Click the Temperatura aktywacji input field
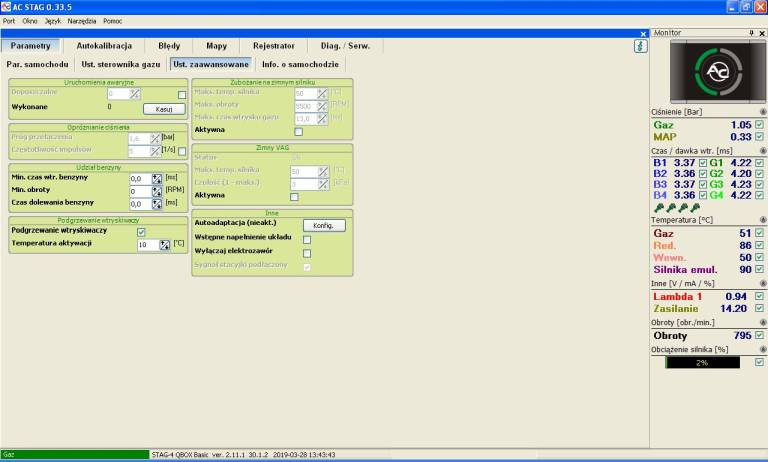This screenshot has height=462, width=768. [x=148, y=244]
